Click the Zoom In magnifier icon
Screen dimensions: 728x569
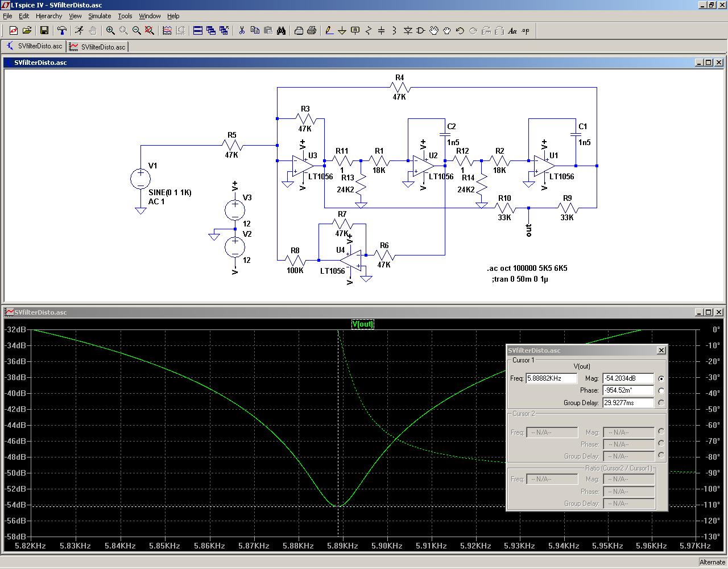coord(110,31)
